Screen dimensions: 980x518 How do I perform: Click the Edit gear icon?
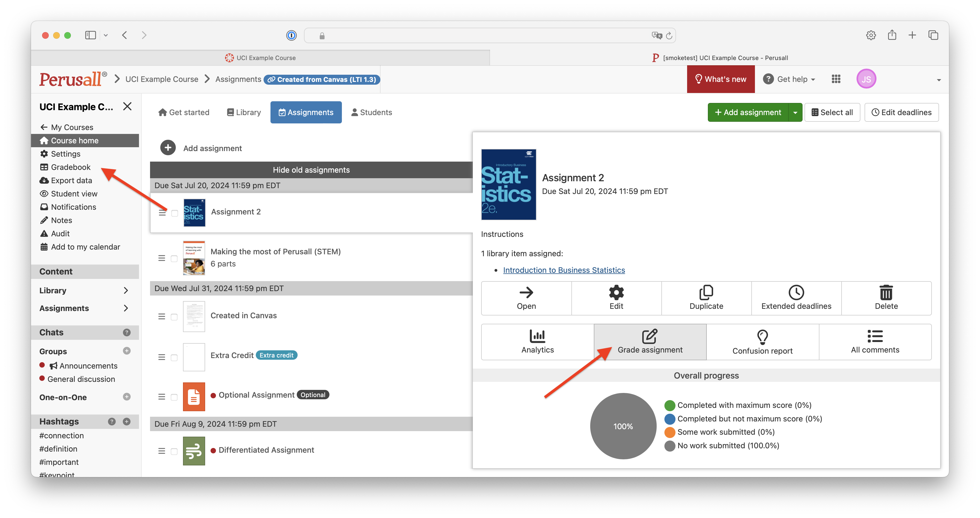[616, 292]
